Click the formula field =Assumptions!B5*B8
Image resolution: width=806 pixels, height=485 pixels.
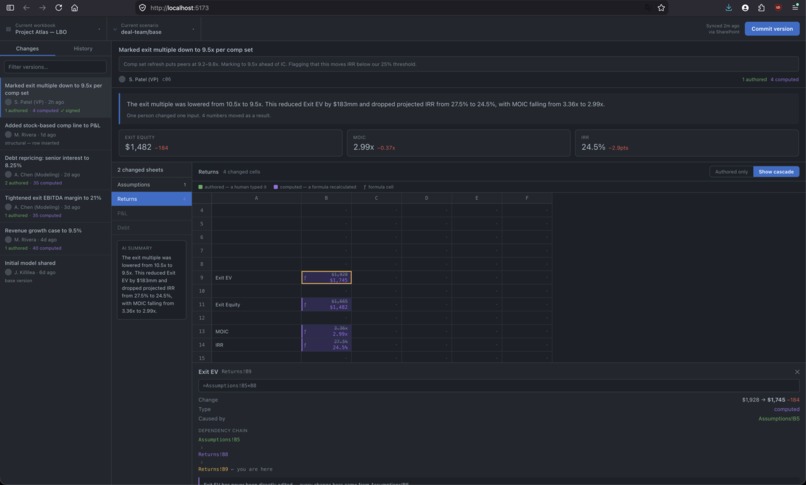point(499,385)
